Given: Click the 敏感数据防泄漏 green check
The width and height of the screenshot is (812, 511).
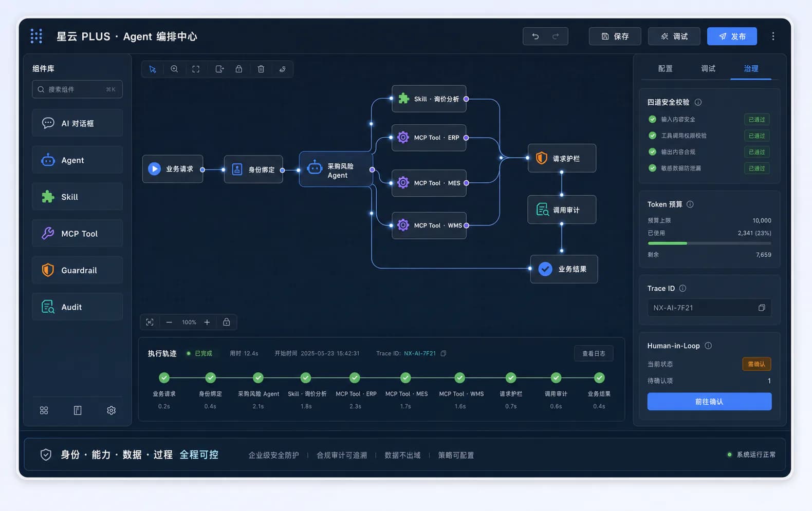Looking at the screenshot, I should (x=653, y=168).
